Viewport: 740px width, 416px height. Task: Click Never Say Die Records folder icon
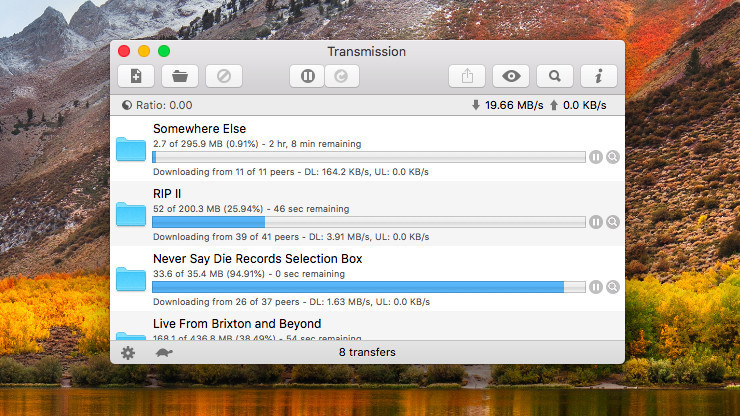click(131, 279)
